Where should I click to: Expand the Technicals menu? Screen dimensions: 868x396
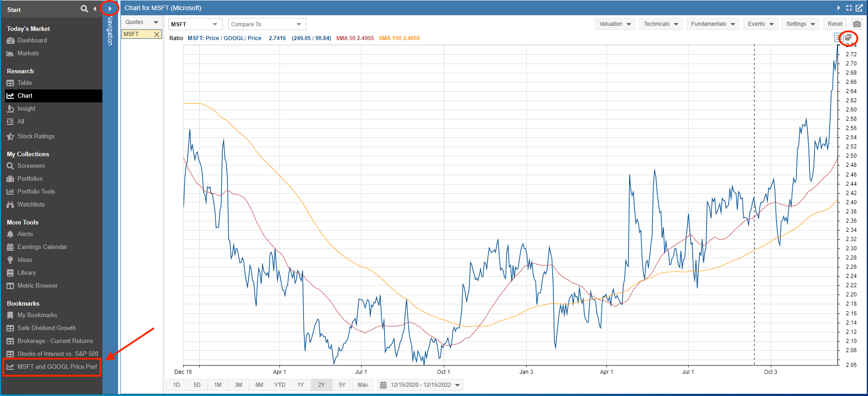(661, 24)
